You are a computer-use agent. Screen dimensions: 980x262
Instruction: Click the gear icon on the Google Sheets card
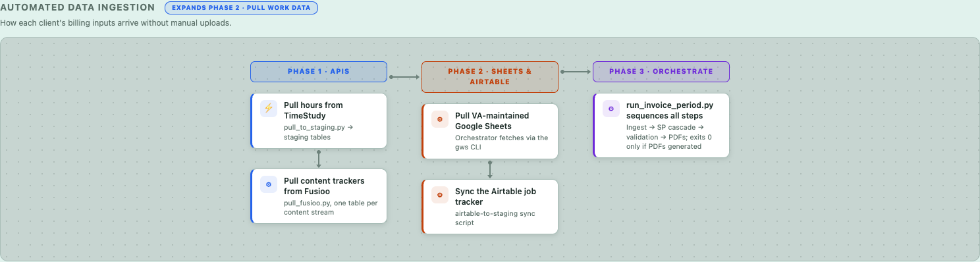coord(439,119)
